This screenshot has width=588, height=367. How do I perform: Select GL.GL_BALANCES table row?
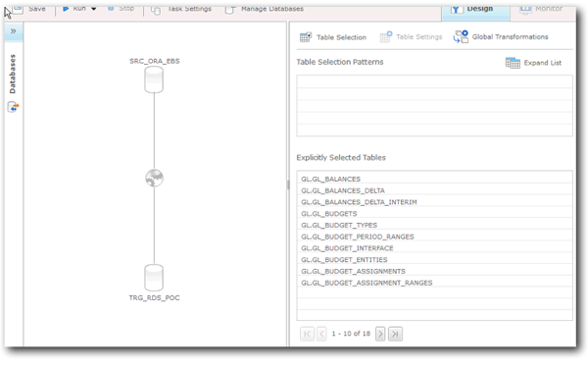pyautogui.click(x=434, y=179)
